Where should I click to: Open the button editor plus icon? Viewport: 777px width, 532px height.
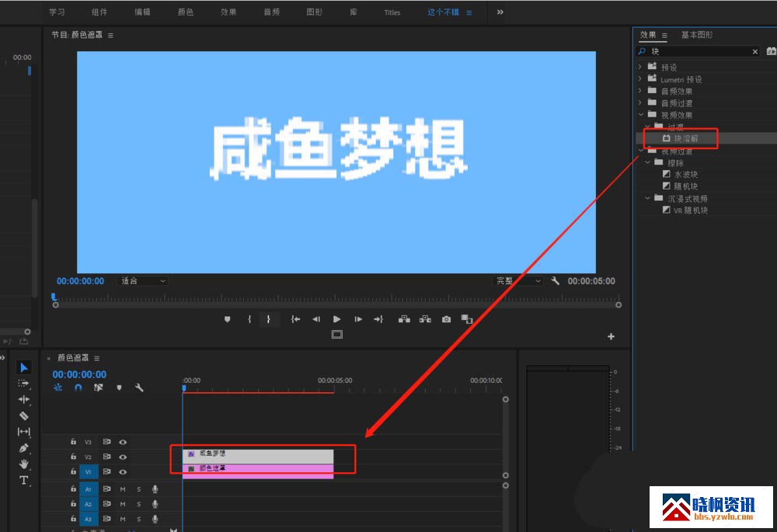611,337
